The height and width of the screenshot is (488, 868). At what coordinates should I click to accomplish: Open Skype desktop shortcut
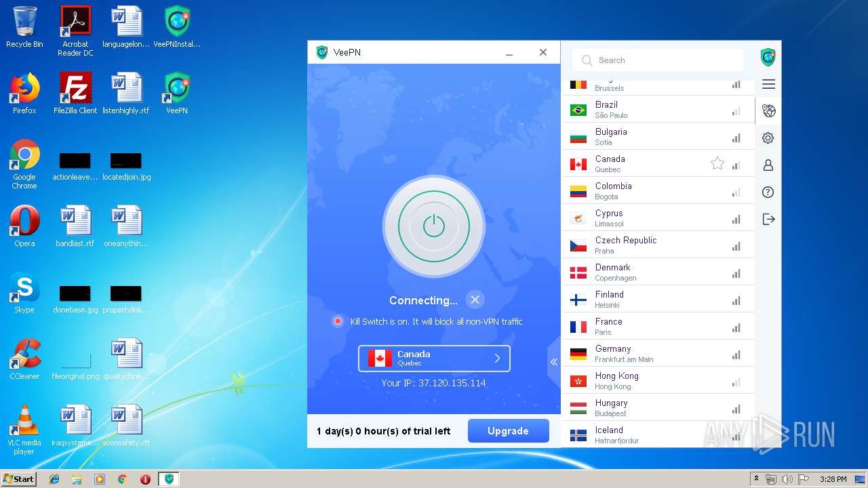24,293
